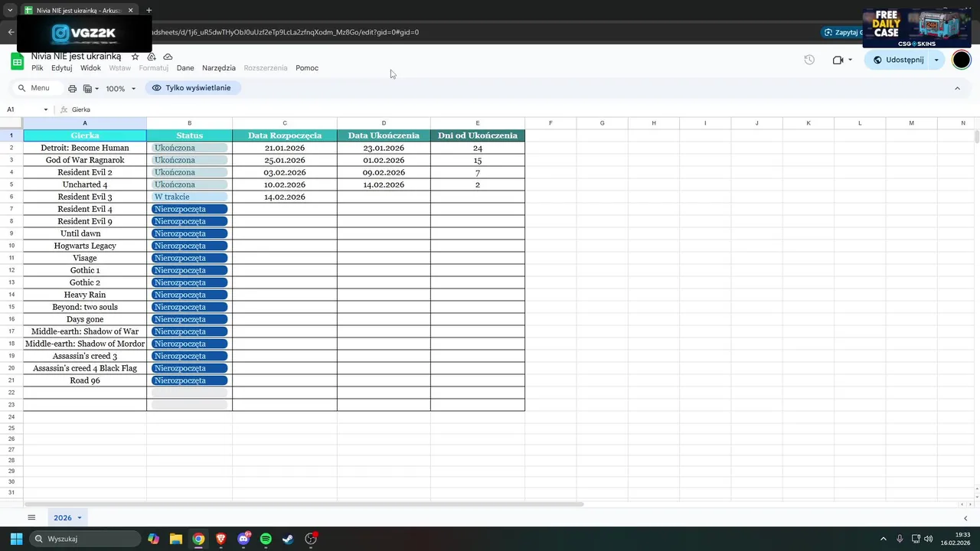Click the Google Sheets home logo
The width and height of the screenshot is (980, 551).
[17, 61]
